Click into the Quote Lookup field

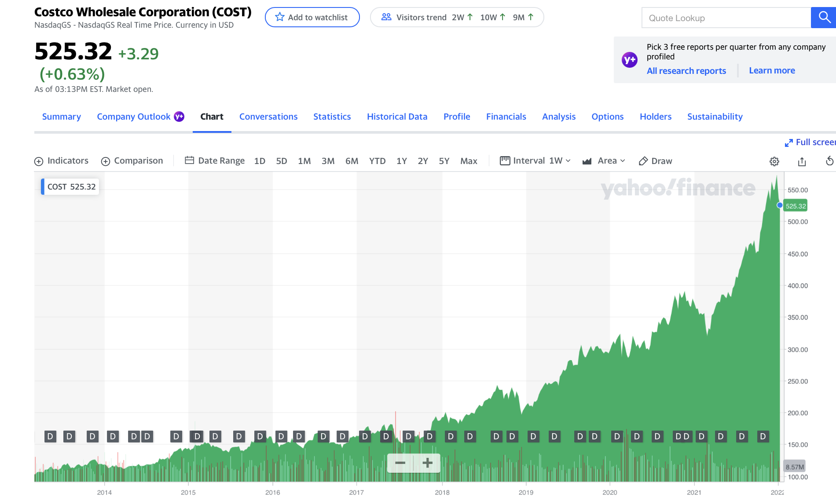[726, 18]
